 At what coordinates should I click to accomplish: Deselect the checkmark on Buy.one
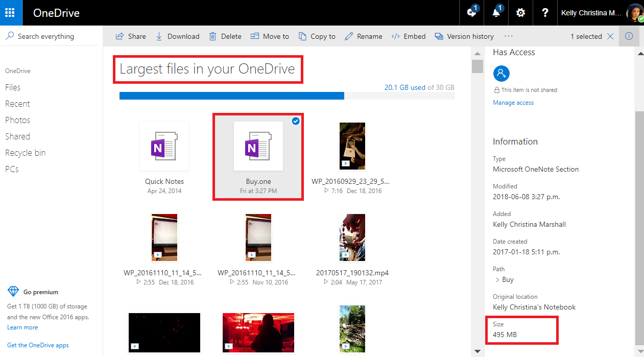[x=295, y=121]
